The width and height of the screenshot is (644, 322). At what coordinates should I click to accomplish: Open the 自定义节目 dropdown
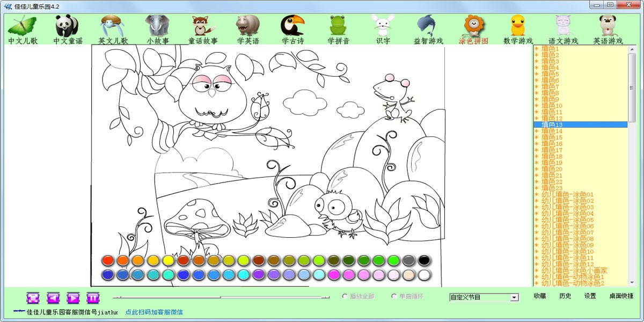pos(484,297)
